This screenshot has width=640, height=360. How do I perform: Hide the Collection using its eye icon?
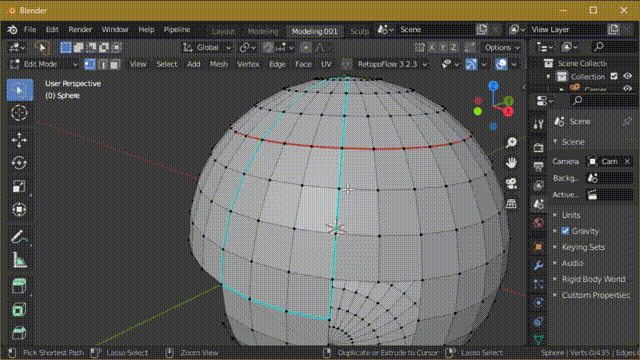627,76
